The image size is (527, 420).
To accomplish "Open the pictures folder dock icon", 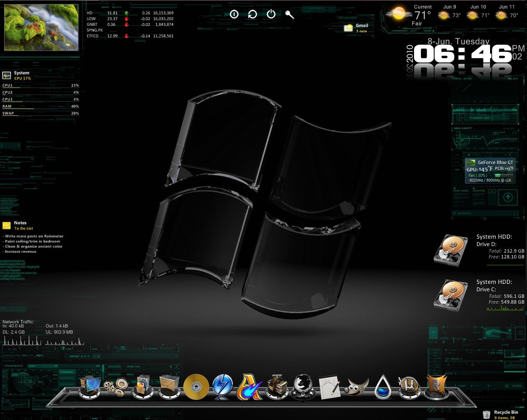I will (x=143, y=386).
